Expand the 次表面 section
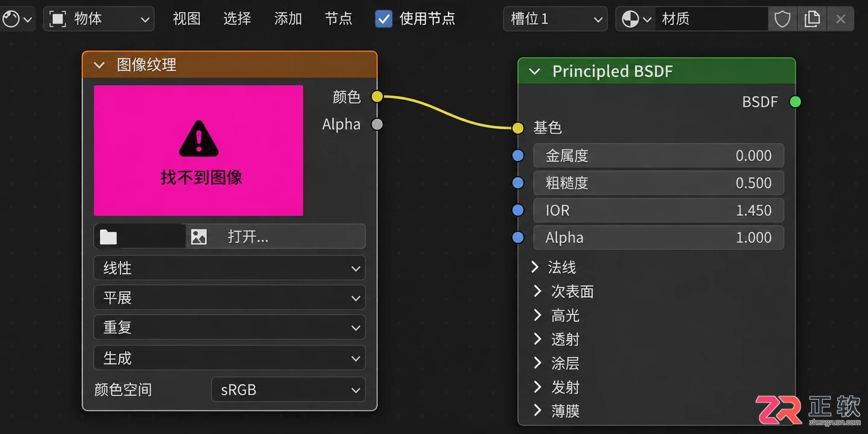The width and height of the screenshot is (868, 434). tap(537, 291)
